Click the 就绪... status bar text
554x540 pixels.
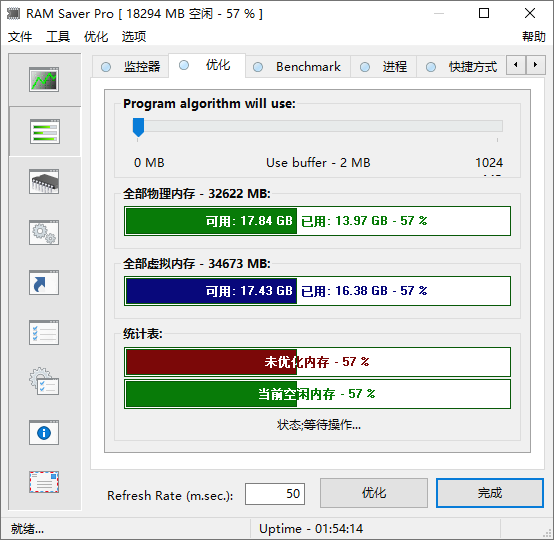click(x=27, y=529)
